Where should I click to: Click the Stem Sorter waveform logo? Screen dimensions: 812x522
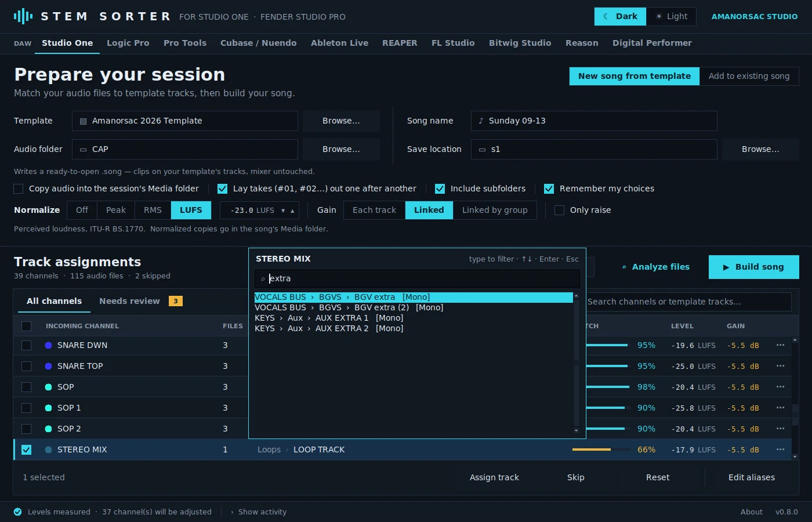coord(23,16)
